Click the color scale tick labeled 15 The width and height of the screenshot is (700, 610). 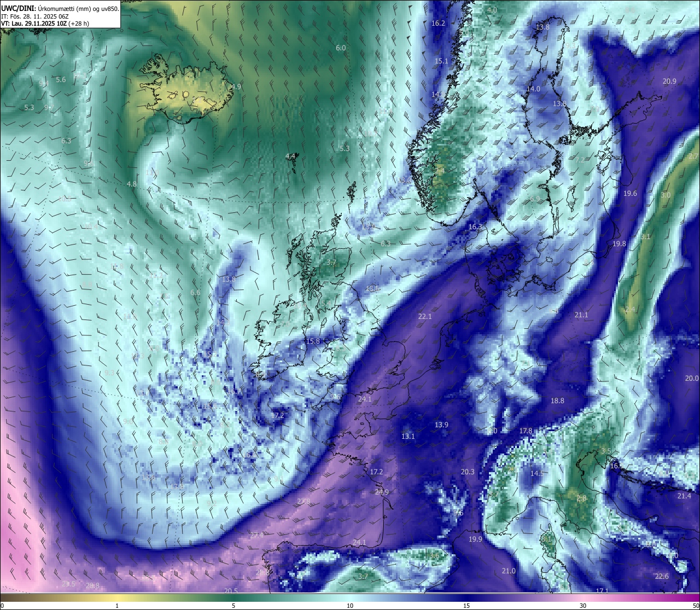click(x=466, y=606)
